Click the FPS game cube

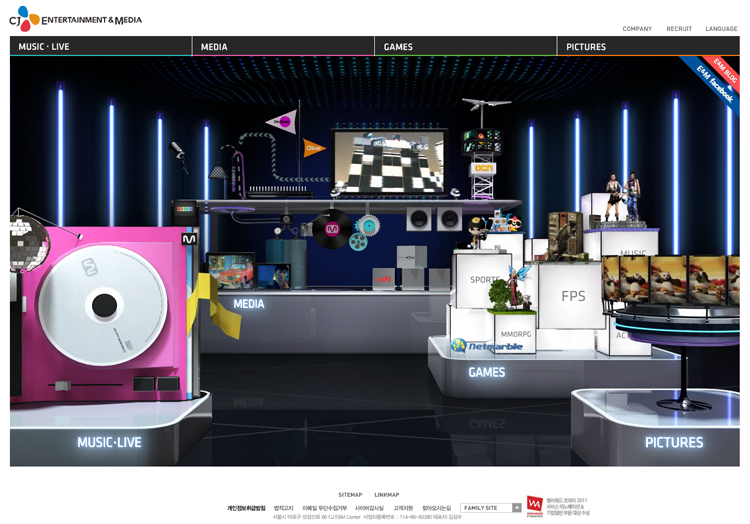click(572, 296)
